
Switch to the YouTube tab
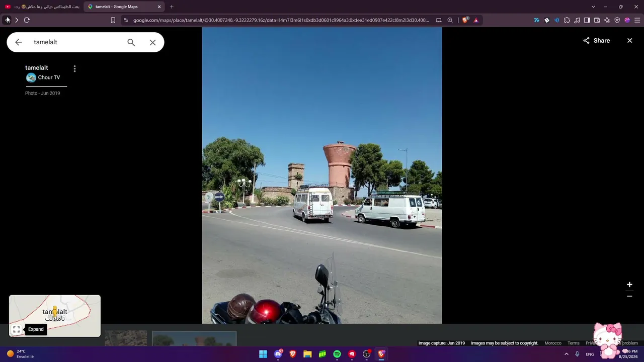coord(42,7)
